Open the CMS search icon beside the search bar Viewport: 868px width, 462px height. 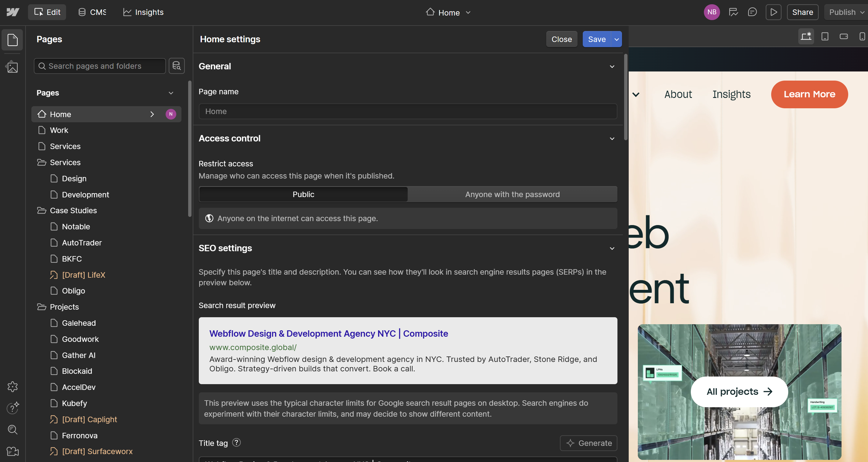[176, 66]
